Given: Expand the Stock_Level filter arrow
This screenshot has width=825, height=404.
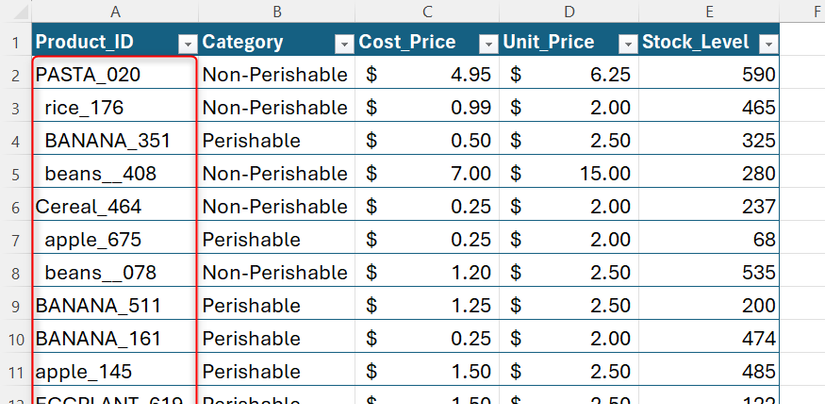Looking at the screenshot, I should 768,44.
